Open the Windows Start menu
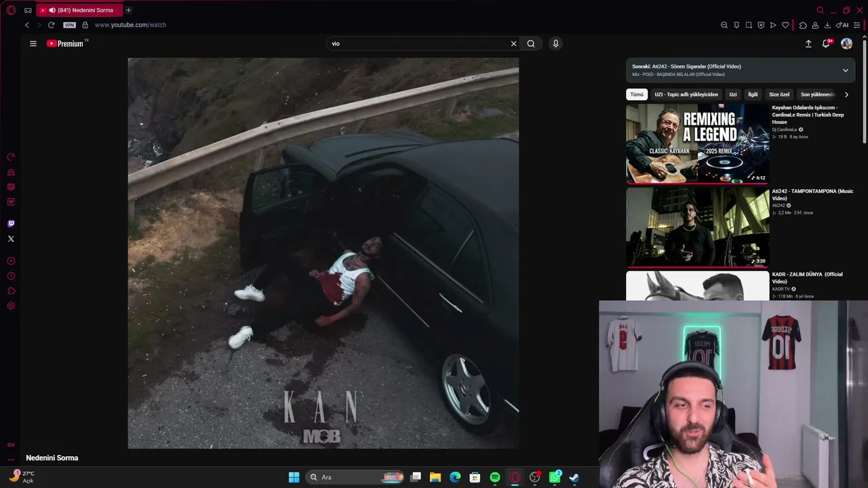This screenshot has height=488, width=868. click(x=294, y=477)
